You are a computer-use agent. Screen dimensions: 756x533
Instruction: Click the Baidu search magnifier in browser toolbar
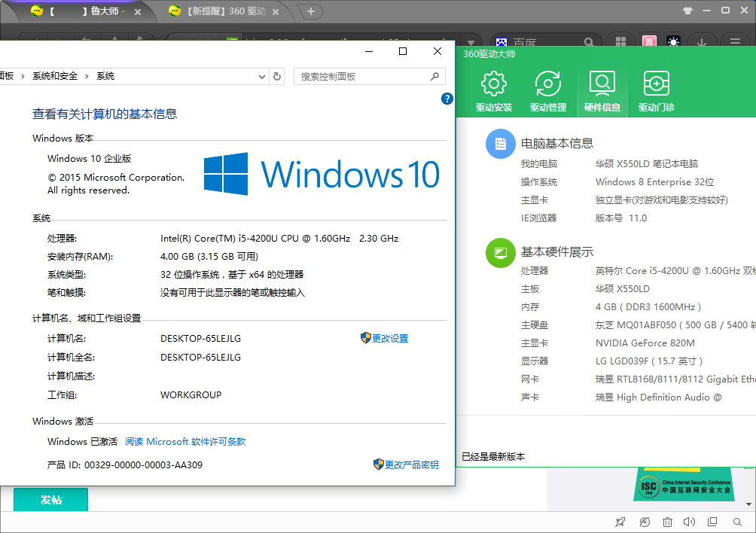[589, 42]
